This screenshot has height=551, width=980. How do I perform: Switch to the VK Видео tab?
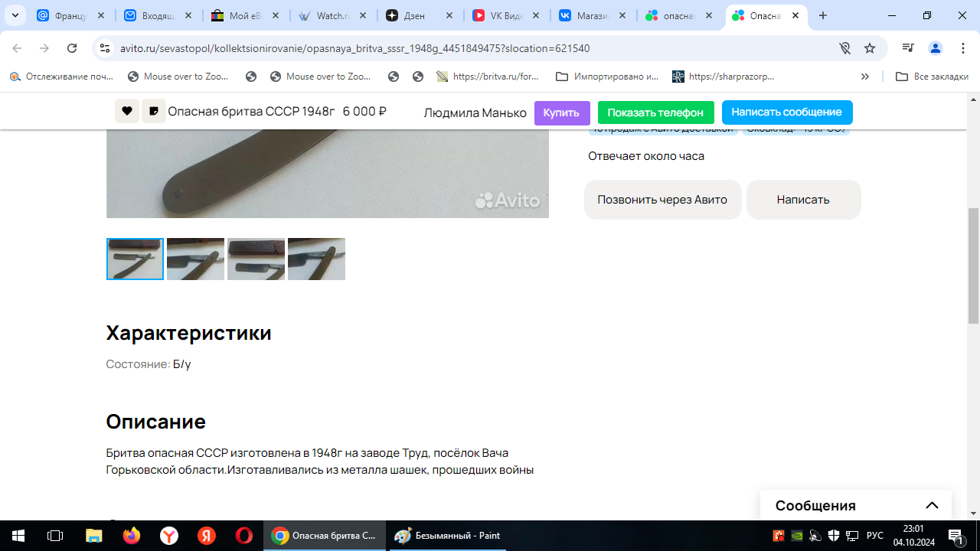pyautogui.click(x=505, y=15)
